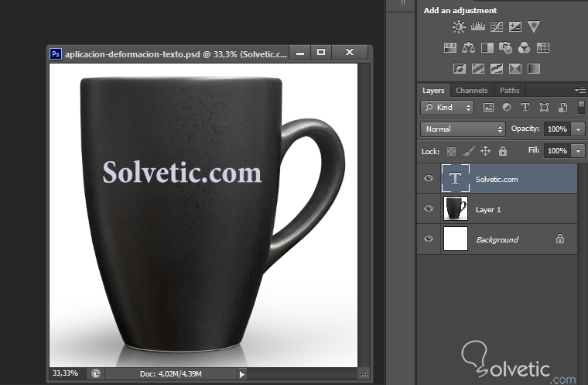Image resolution: width=588 pixels, height=385 pixels.
Task: Filter layers by shape layers
Action: pos(544,108)
